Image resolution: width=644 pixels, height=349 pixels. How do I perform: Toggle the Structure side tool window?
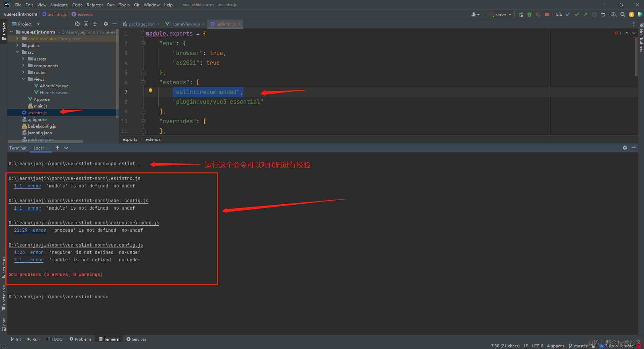click(4, 267)
